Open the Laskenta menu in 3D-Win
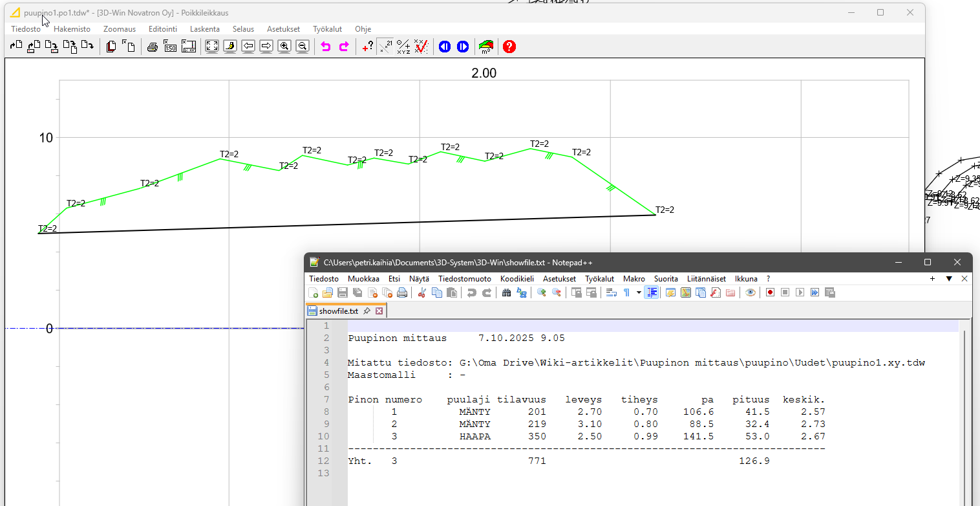The height and width of the screenshot is (506, 980). coord(204,29)
